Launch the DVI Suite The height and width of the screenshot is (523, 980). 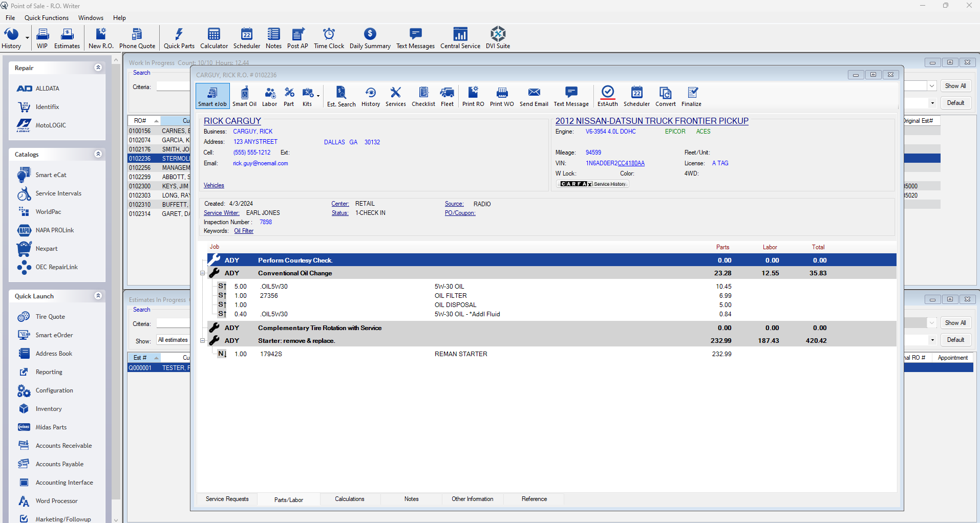(497, 37)
